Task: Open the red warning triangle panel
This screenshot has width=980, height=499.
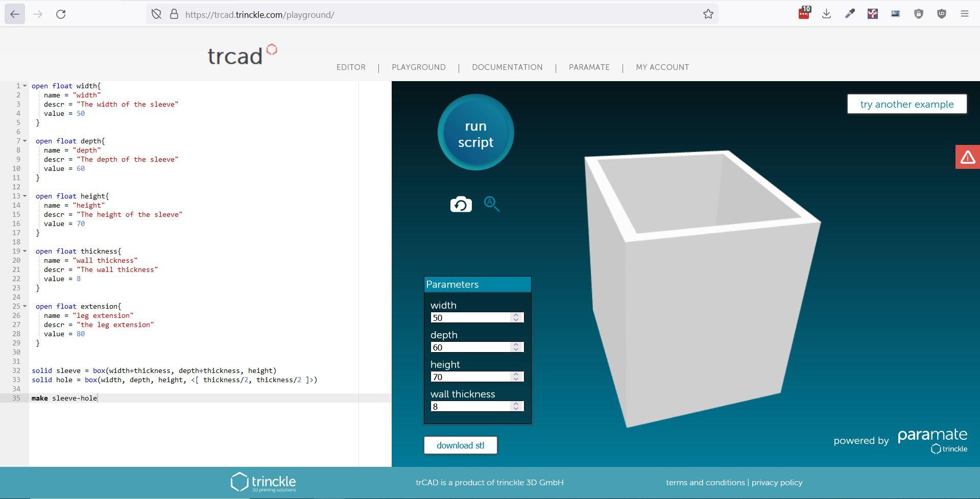Action: click(x=967, y=157)
